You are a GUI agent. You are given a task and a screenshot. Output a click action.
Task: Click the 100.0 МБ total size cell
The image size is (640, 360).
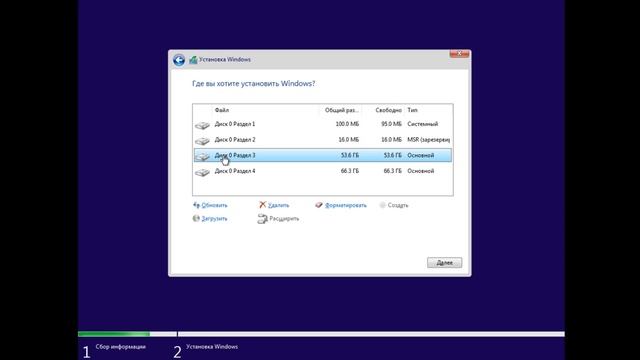coord(347,124)
